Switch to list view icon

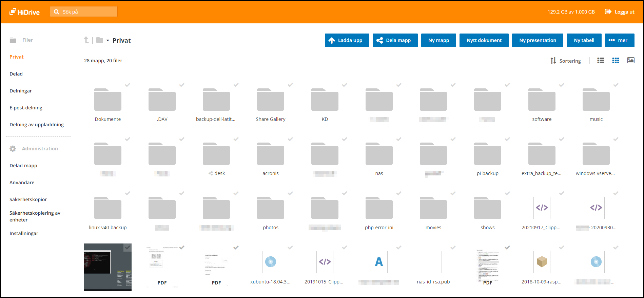(x=601, y=60)
